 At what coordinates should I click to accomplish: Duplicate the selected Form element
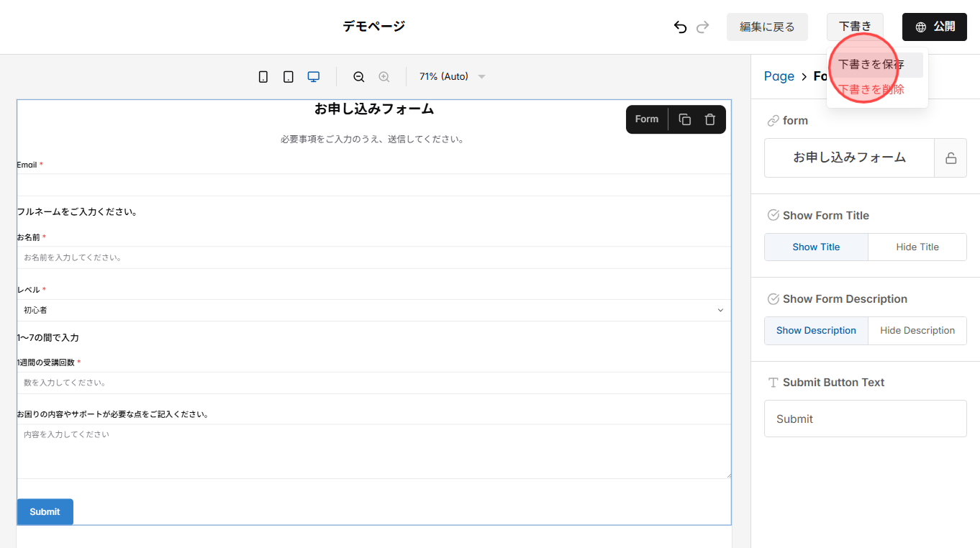point(684,119)
